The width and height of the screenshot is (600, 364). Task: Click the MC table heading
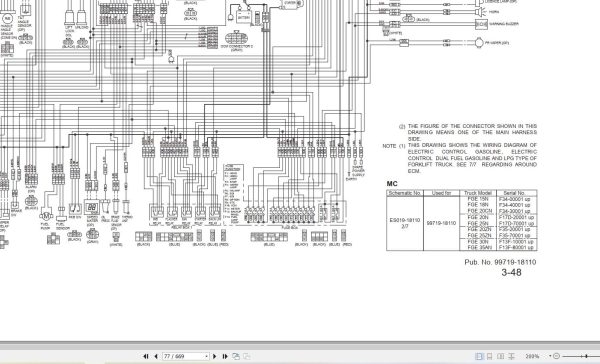tap(392, 184)
